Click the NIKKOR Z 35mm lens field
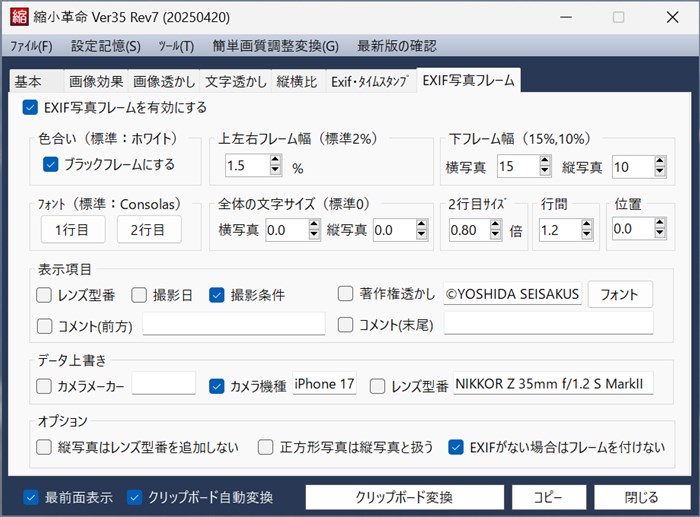700x517 pixels. tap(554, 383)
